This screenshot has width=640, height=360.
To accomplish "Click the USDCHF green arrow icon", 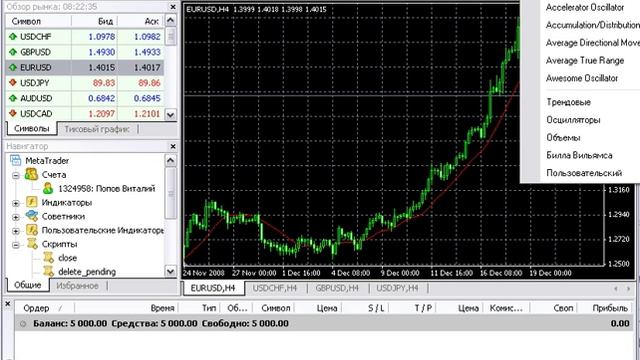I will coord(13,36).
